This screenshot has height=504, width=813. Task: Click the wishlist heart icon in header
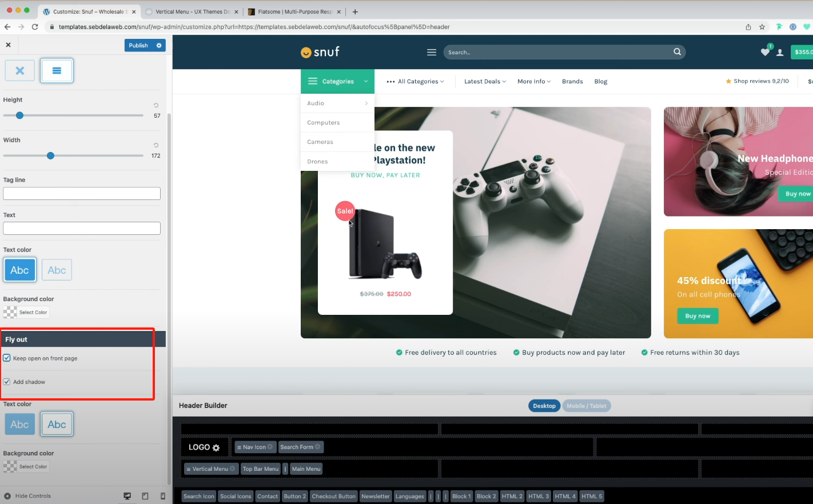tap(765, 53)
